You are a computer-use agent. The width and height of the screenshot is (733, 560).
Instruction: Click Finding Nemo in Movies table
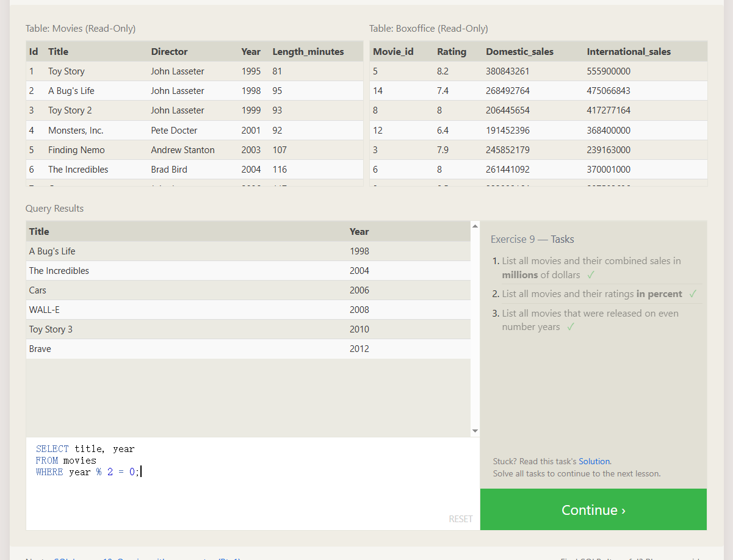click(x=76, y=150)
